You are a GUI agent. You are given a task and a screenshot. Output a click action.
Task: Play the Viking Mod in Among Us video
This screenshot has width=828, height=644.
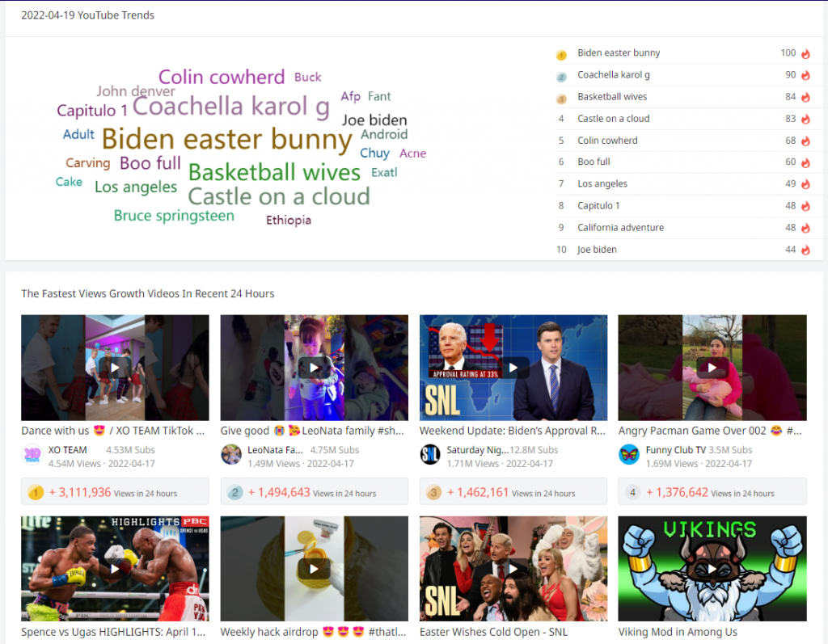pos(712,569)
